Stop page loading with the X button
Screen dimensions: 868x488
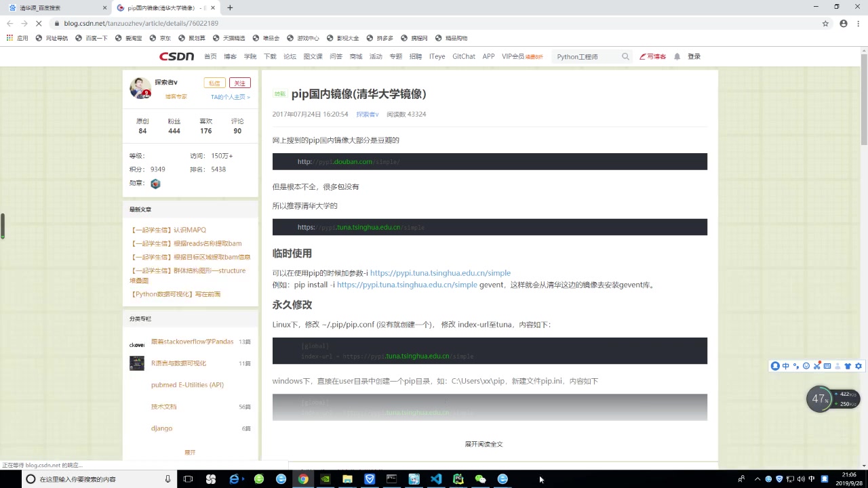point(39,23)
